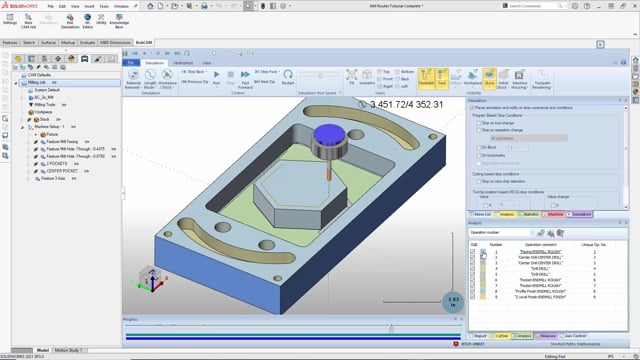Switch to the Verification ribbon tab
Viewport: 640px width, 360px height.
[183, 63]
